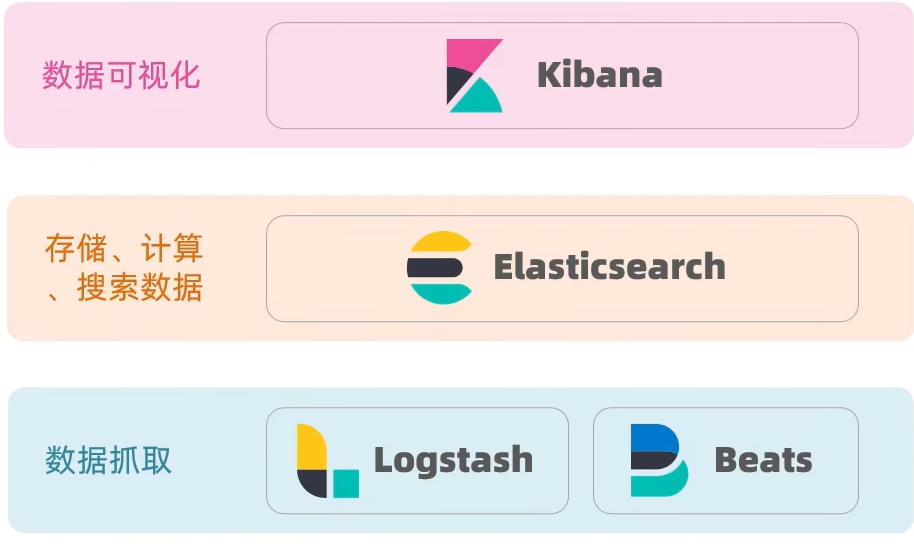The image size is (914, 549).
Task: Click the teal bottom of Elasticsearch logo
Action: [x=440, y=293]
